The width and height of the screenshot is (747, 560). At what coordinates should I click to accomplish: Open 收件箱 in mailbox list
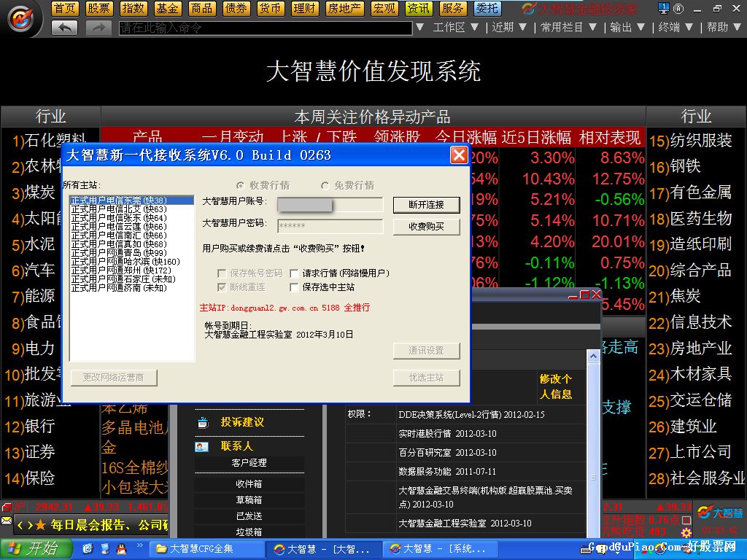tap(249, 484)
